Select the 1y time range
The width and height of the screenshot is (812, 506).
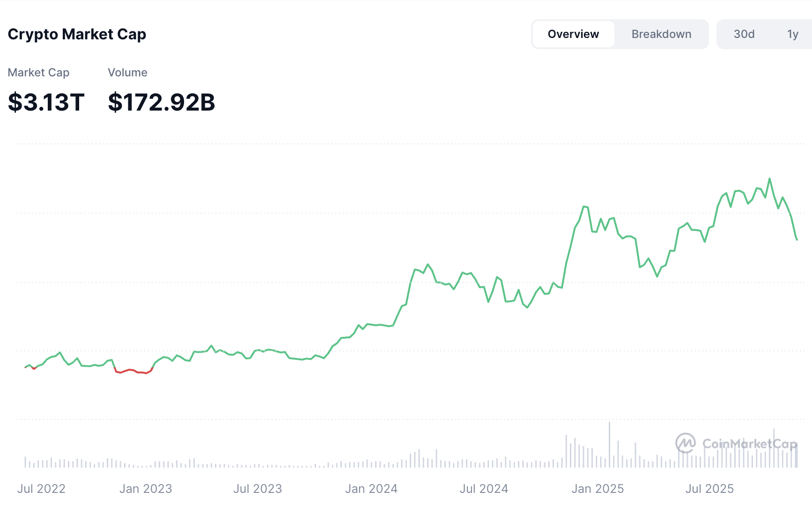coord(792,34)
